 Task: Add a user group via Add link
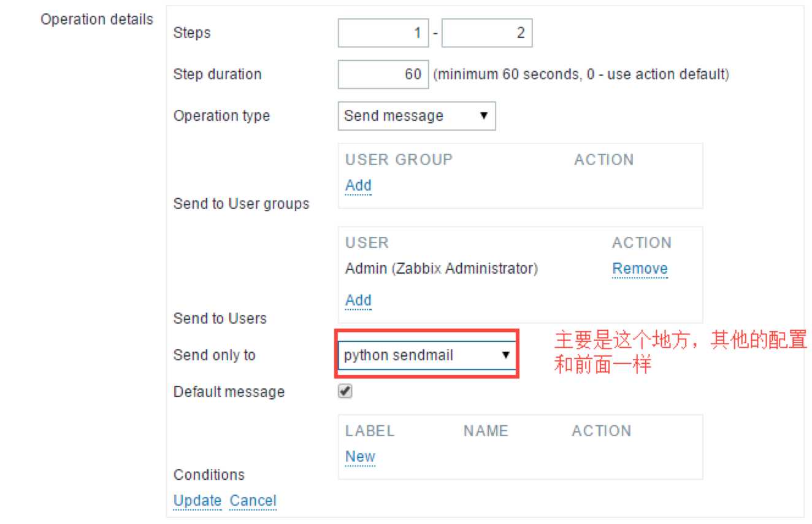tap(358, 185)
